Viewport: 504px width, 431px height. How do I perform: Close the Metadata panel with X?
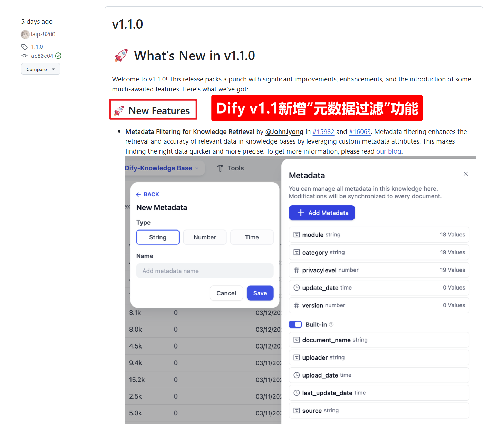coord(466,174)
